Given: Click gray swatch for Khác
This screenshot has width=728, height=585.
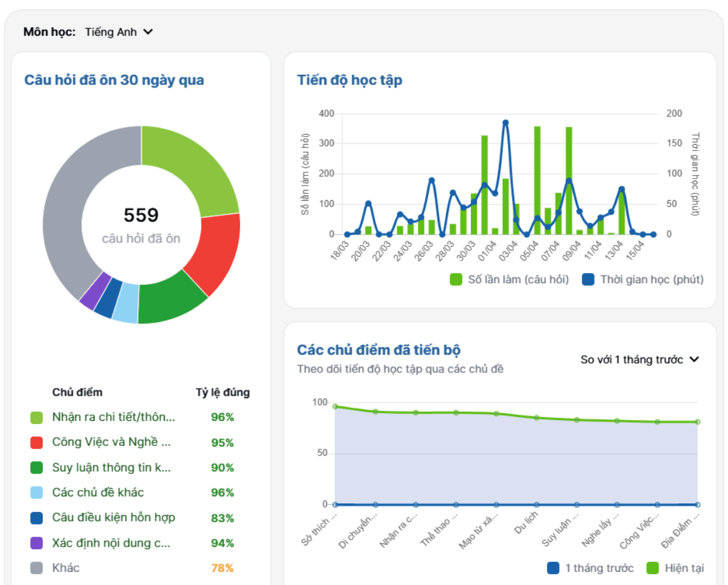Looking at the screenshot, I should pos(36,568).
